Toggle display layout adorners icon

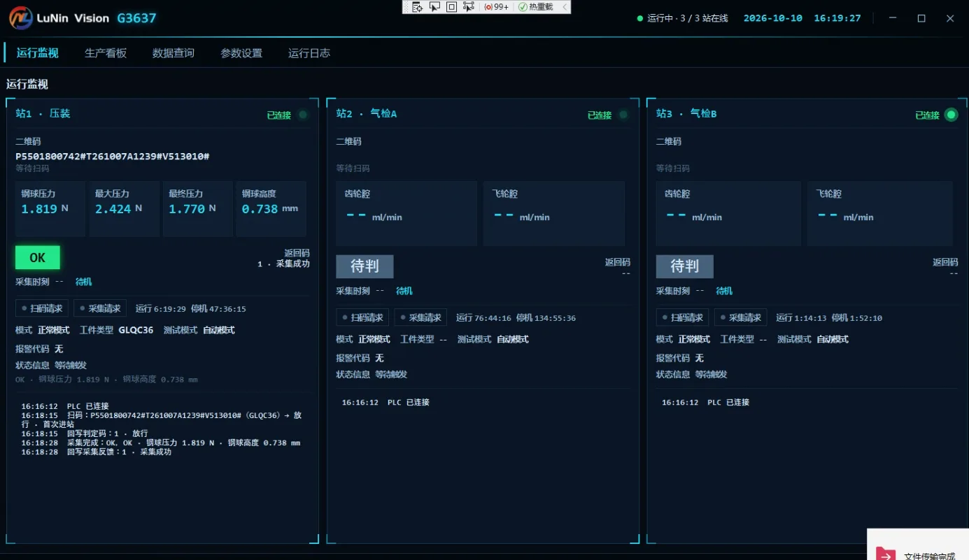[x=451, y=7]
